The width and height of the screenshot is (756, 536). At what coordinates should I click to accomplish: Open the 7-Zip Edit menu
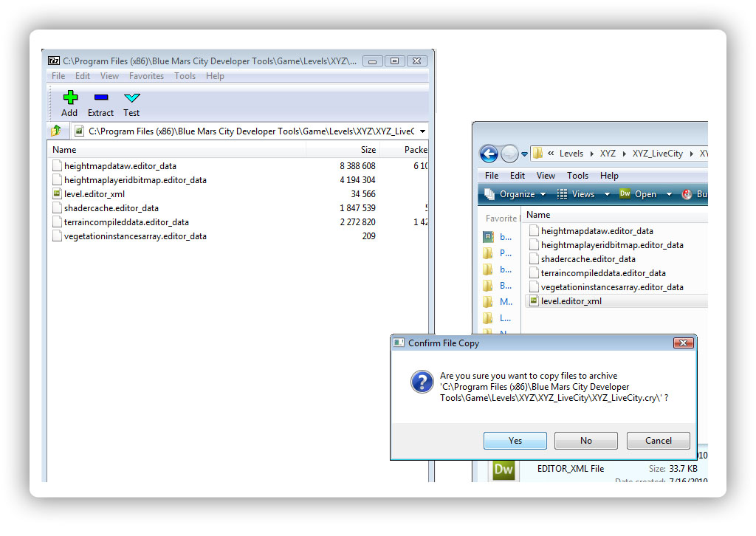(x=83, y=76)
